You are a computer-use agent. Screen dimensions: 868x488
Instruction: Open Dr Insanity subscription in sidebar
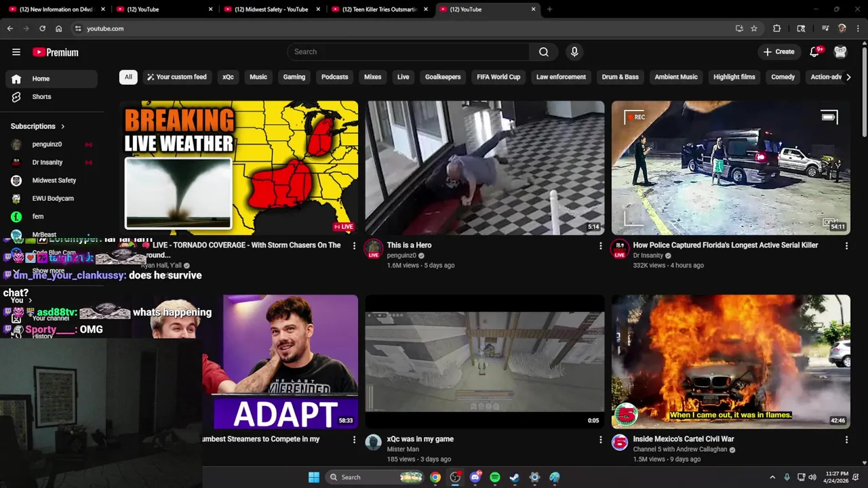tap(52, 163)
